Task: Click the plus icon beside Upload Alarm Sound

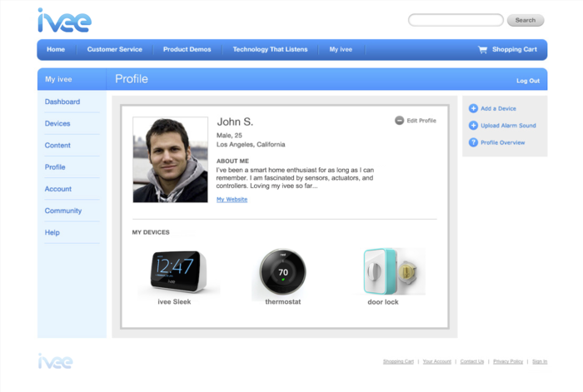Action: click(x=473, y=126)
